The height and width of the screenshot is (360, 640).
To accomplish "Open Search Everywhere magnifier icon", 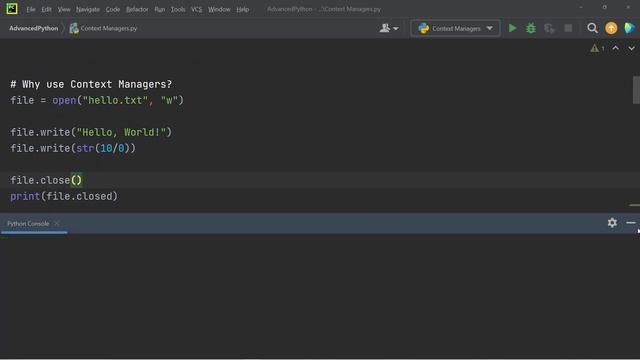I will click(x=592, y=28).
